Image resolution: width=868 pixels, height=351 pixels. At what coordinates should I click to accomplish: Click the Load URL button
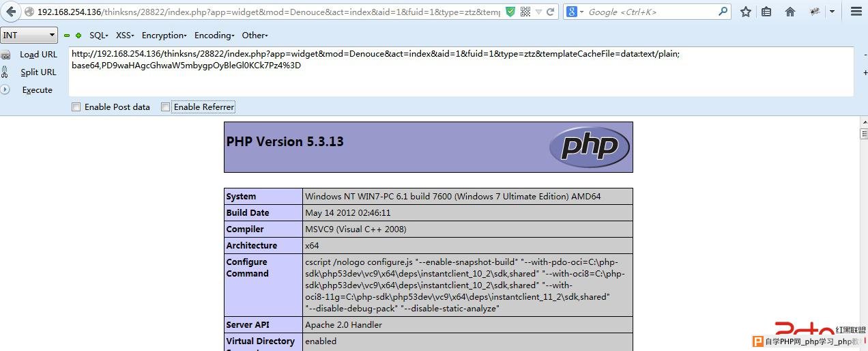[38, 55]
